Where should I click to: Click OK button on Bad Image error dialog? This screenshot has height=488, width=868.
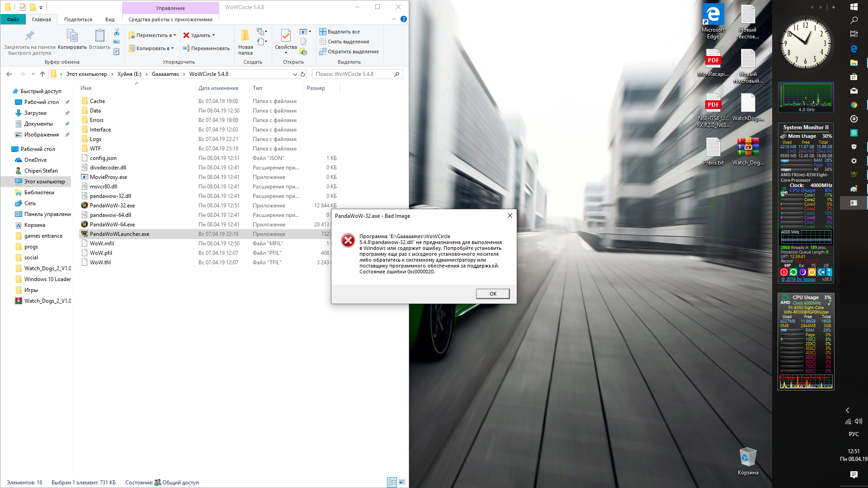click(x=492, y=293)
